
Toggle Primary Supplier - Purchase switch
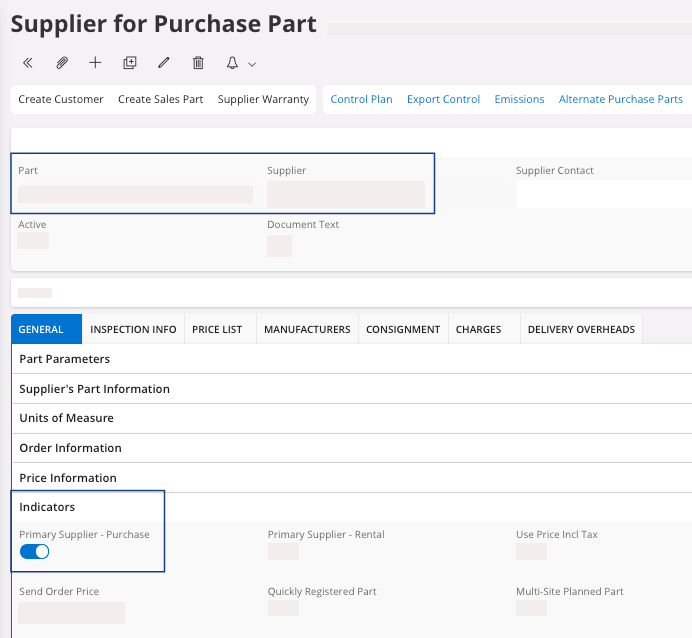coord(35,552)
